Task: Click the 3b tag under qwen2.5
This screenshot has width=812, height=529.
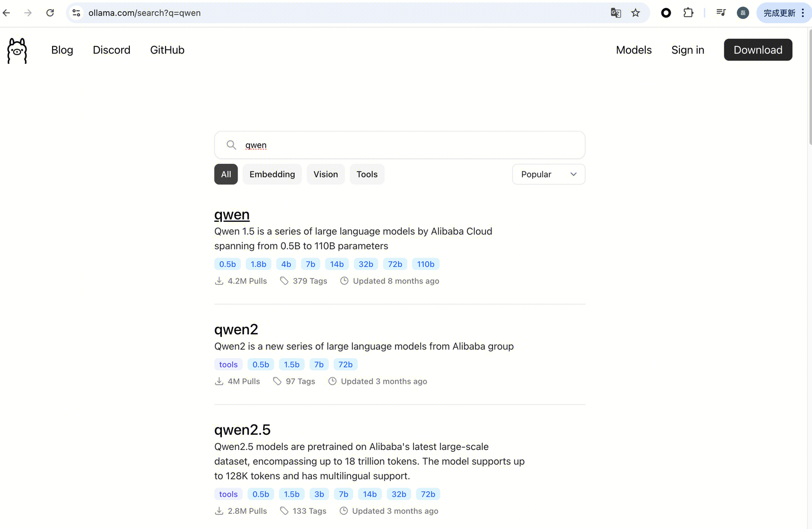Action: pos(319,494)
